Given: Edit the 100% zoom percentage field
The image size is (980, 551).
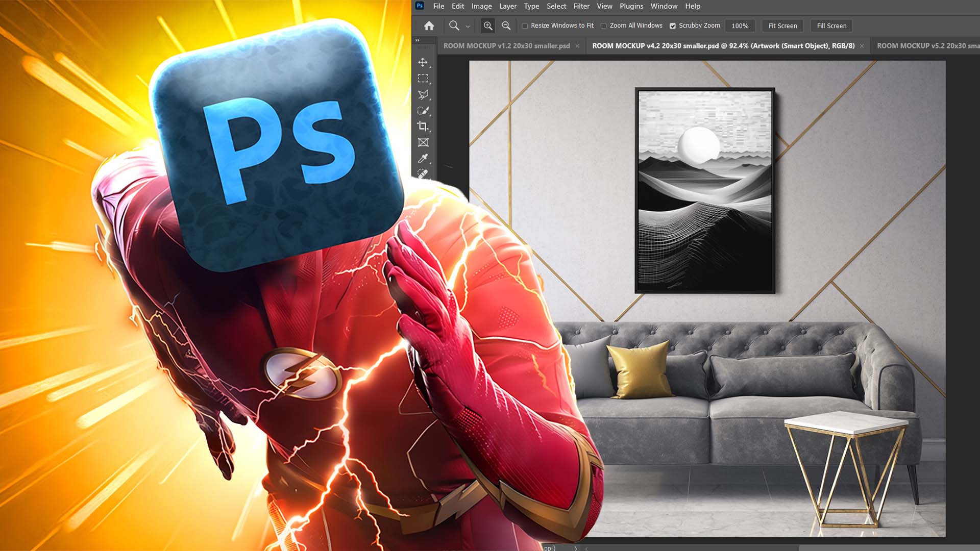Looking at the screenshot, I should 740,25.
